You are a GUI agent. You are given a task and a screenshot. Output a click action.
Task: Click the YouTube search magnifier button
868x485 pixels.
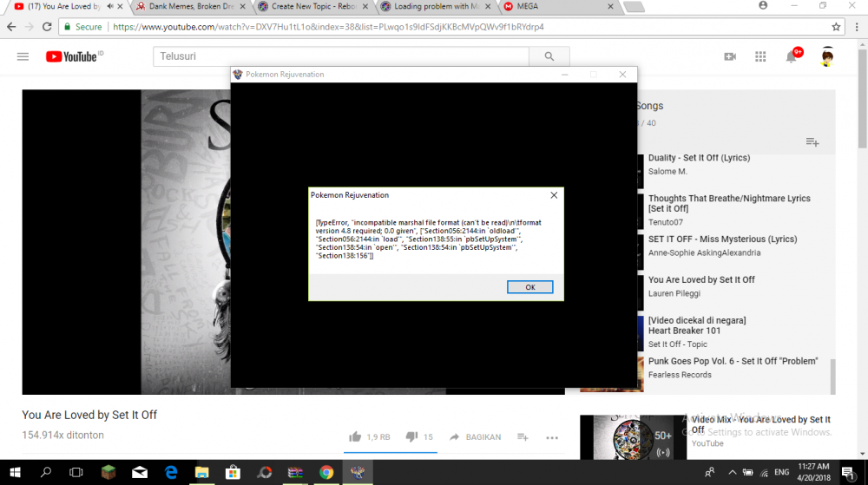(549, 56)
